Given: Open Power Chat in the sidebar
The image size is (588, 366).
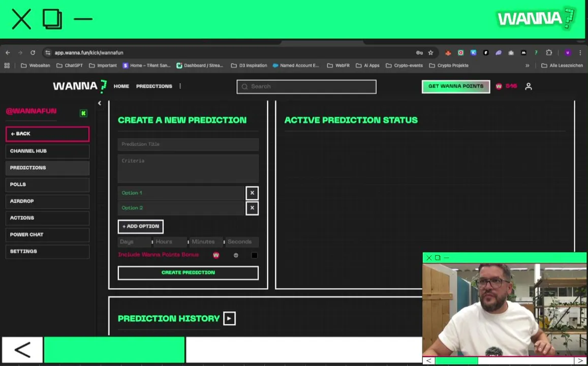Looking at the screenshot, I should 48,235.
